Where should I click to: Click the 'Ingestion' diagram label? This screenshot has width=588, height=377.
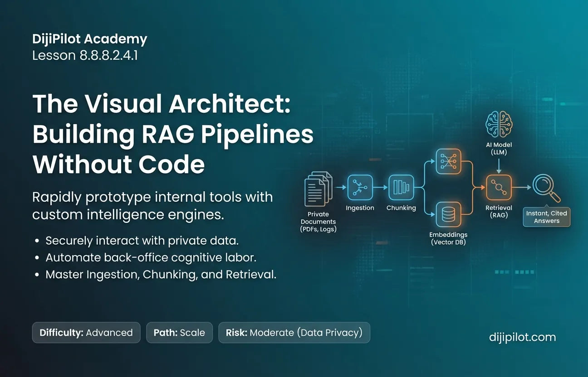(360, 208)
